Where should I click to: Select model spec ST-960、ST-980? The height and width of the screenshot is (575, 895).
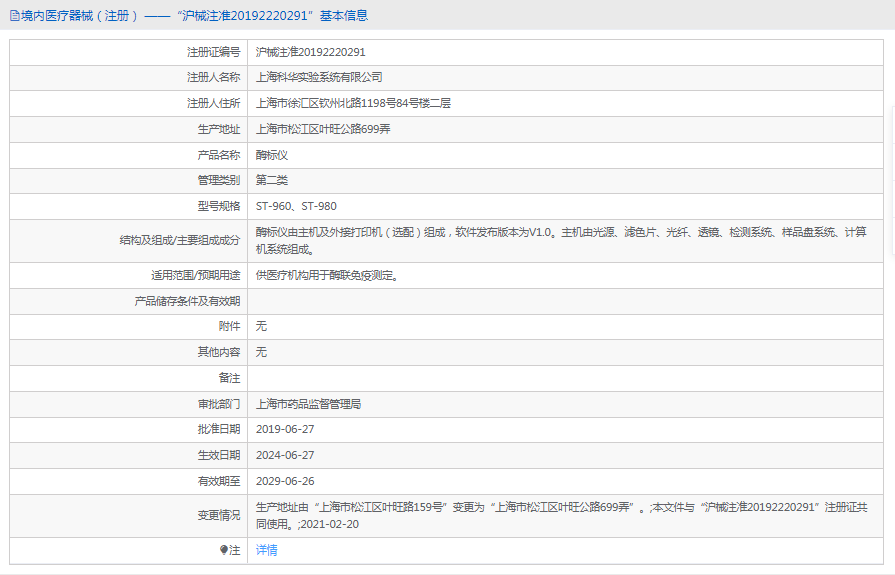(296, 206)
